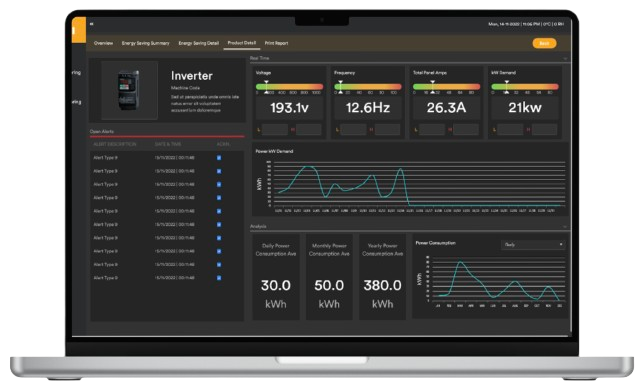Click the orange Back button
The image size is (643, 388).
click(544, 43)
